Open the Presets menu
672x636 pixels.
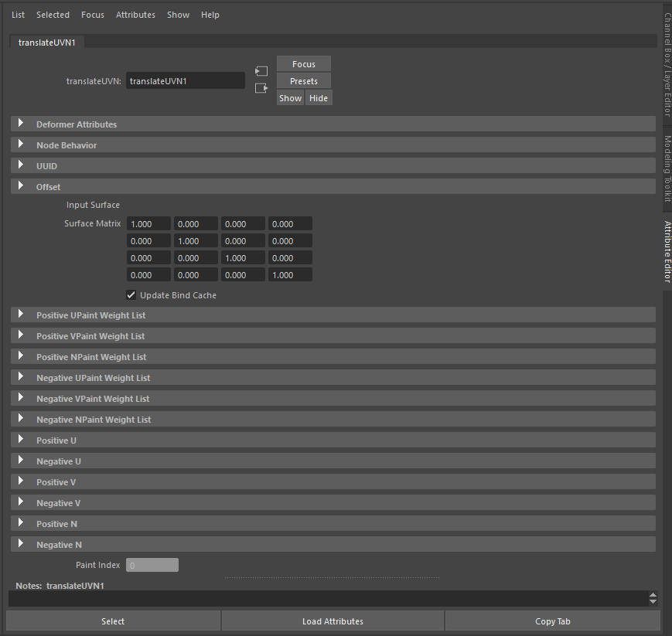[x=303, y=80]
